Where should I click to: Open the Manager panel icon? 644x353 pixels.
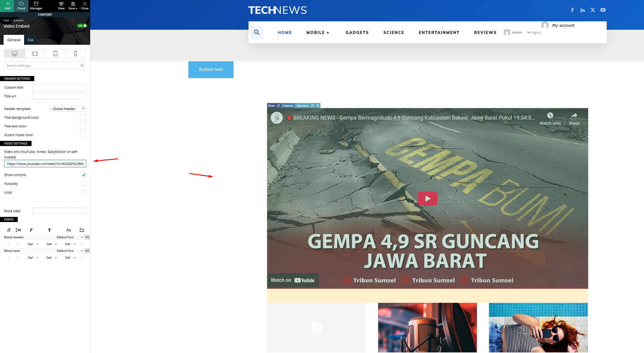click(36, 4)
